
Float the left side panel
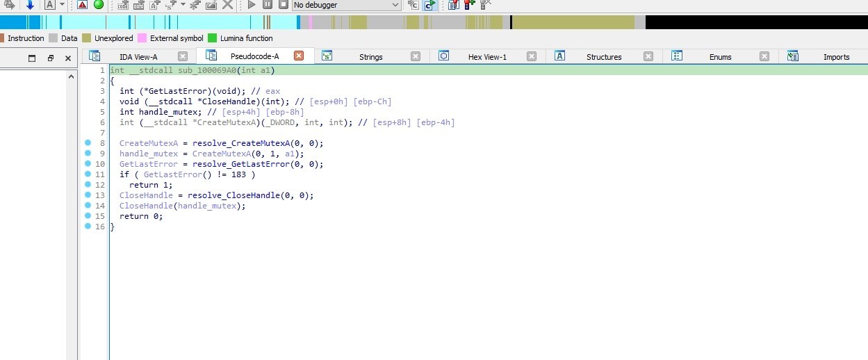pos(50,58)
